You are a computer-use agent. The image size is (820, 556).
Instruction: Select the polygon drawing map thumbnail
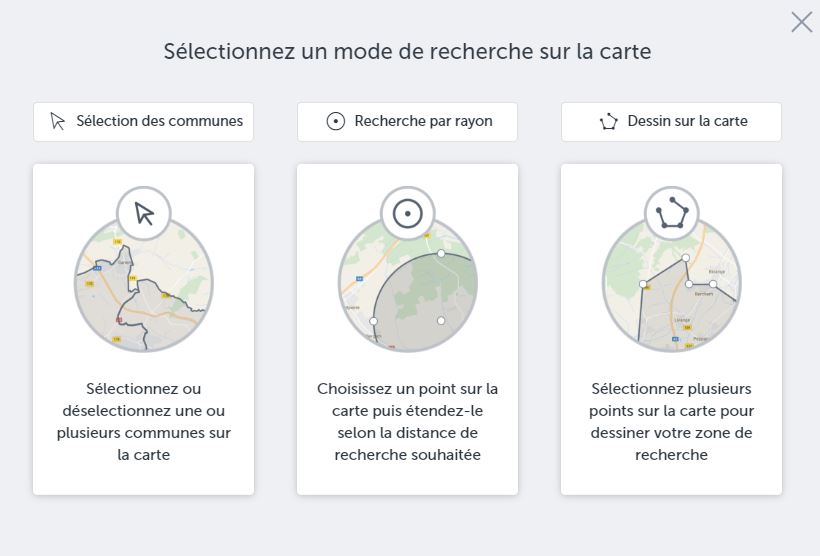[x=672, y=283]
